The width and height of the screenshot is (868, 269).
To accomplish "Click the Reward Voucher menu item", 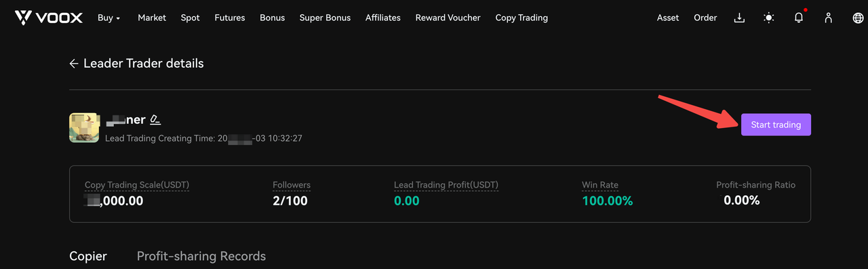I will [448, 18].
